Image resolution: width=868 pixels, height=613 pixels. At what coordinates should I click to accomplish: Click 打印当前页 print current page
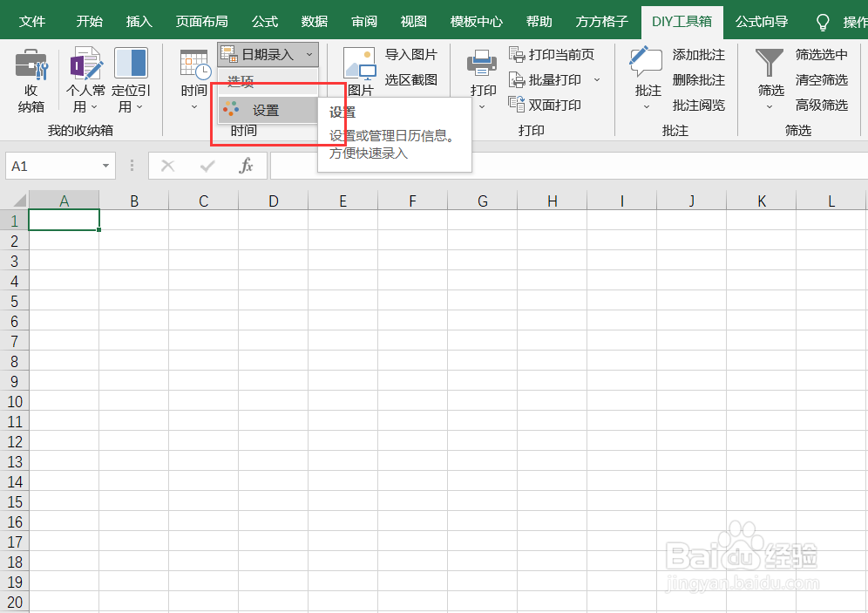[552, 55]
